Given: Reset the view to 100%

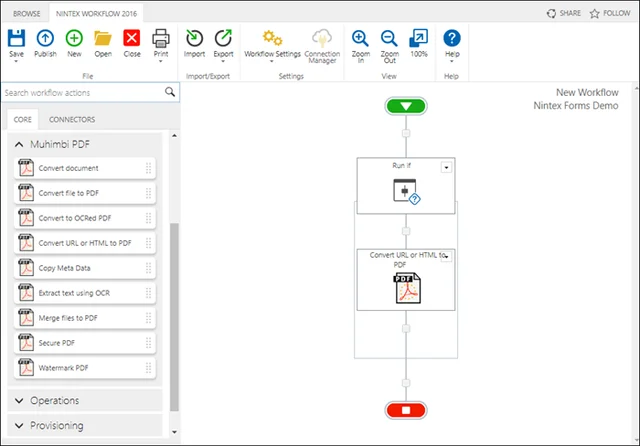Looking at the screenshot, I should tap(419, 38).
